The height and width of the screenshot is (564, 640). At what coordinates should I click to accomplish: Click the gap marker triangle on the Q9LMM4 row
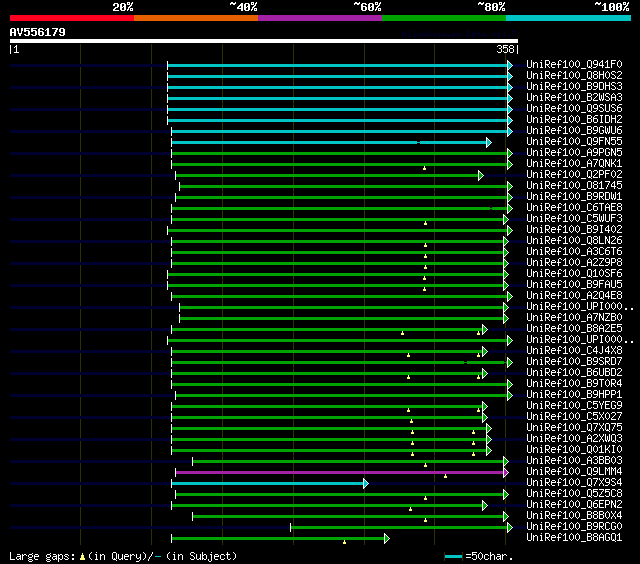pyautogui.click(x=446, y=475)
